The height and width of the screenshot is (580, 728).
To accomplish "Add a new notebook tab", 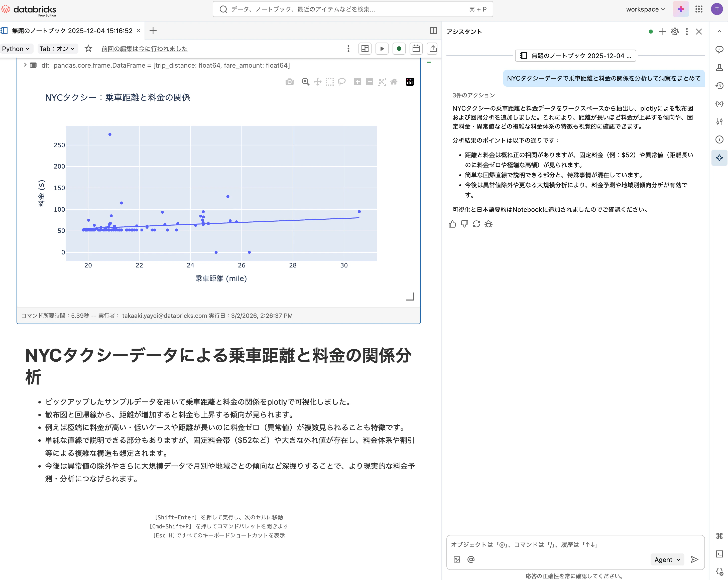I will (x=153, y=31).
